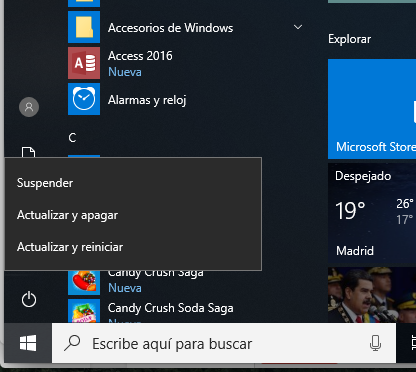Choose Actualizar y reiniciar option
Screen dimensions: 416x372
(x=133, y=247)
